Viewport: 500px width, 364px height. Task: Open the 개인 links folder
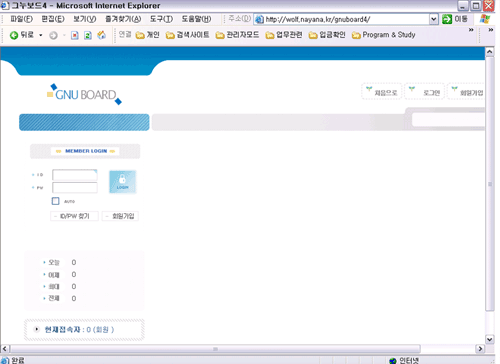click(147, 35)
